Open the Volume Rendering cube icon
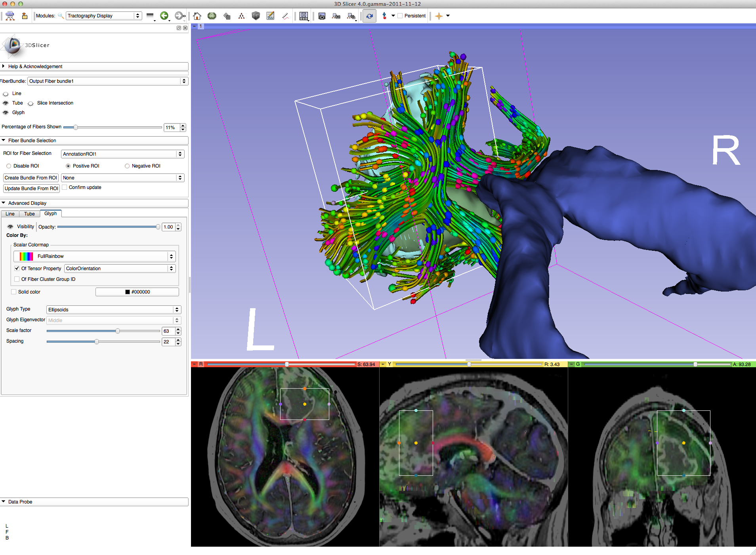Screen dimensions: 756x555 (x=256, y=16)
